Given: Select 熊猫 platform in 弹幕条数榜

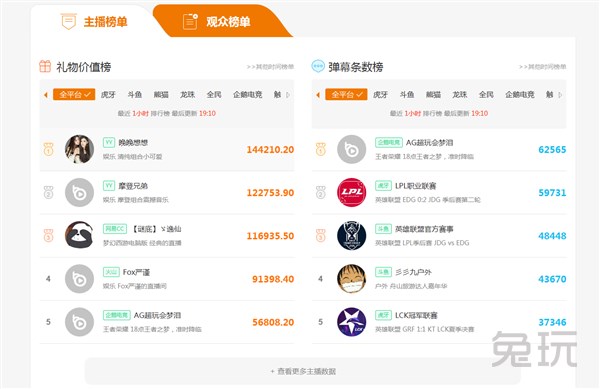Looking at the screenshot, I should pyautogui.click(x=434, y=94).
